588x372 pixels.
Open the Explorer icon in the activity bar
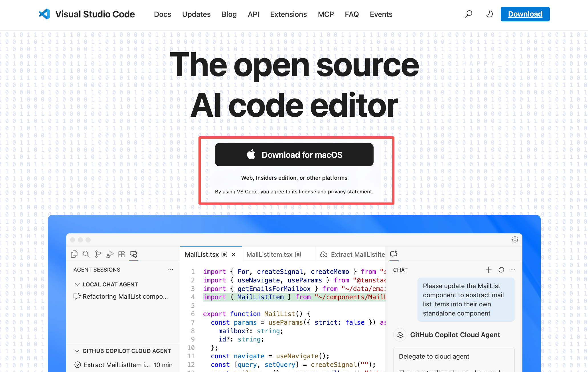(x=74, y=254)
